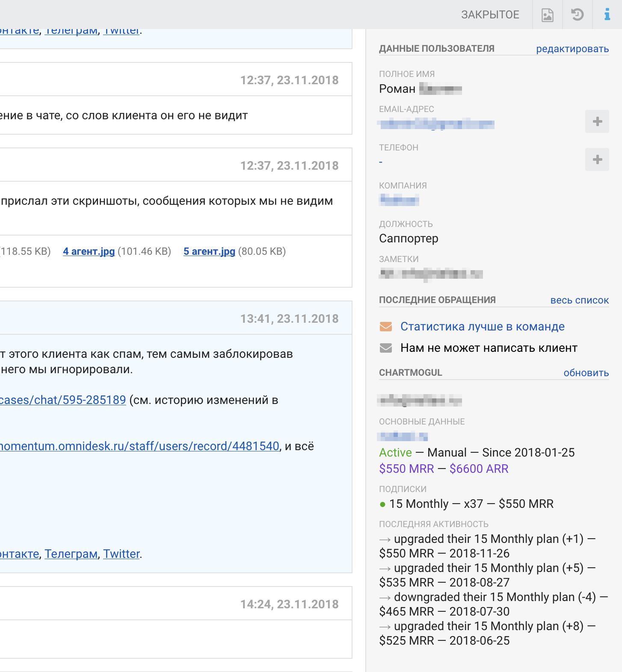Open the staff/users/record/4481540 link
The height and width of the screenshot is (672, 622).
click(x=139, y=446)
